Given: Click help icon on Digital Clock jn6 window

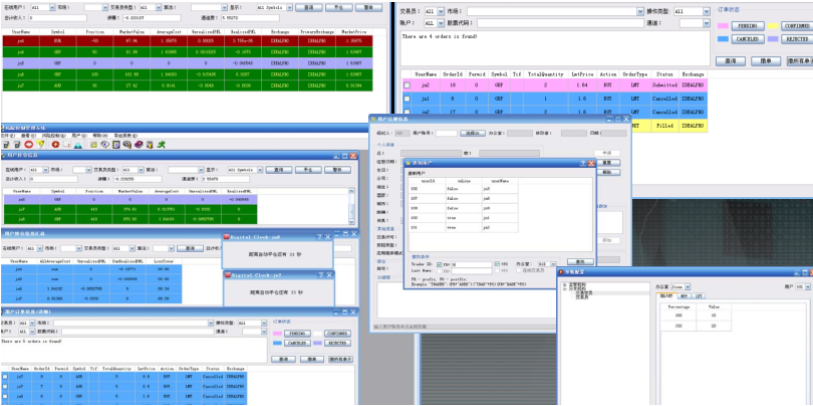Looking at the screenshot, I should 319,237.
